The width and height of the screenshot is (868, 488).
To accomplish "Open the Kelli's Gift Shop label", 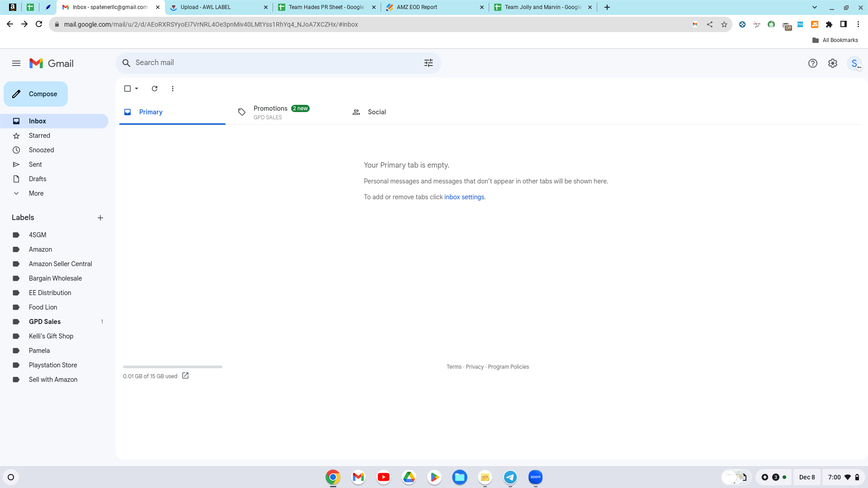I will pyautogui.click(x=54, y=336).
